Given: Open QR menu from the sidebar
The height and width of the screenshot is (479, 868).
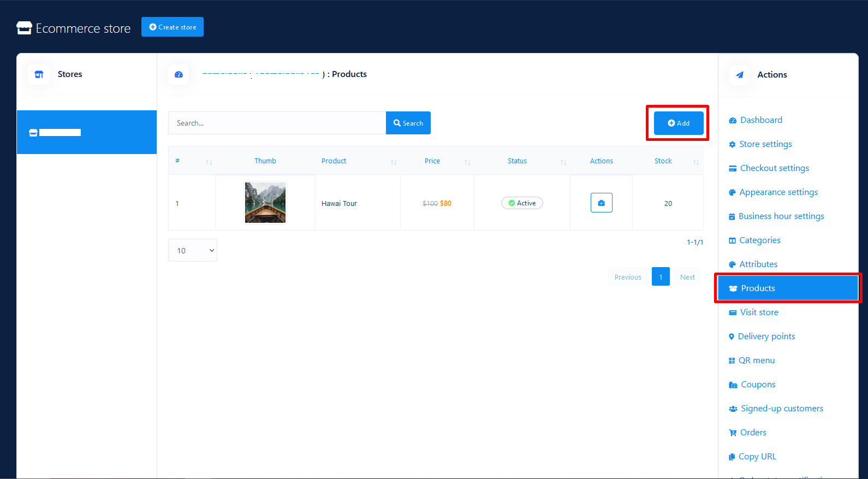Looking at the screenshot, I should pyautogui.click(x=756, y=360).
